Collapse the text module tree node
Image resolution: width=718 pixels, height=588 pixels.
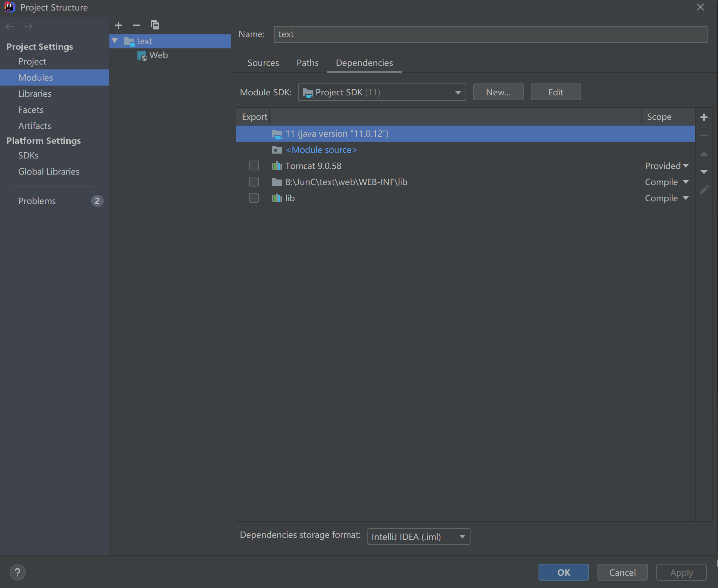[x=115, y=41]
